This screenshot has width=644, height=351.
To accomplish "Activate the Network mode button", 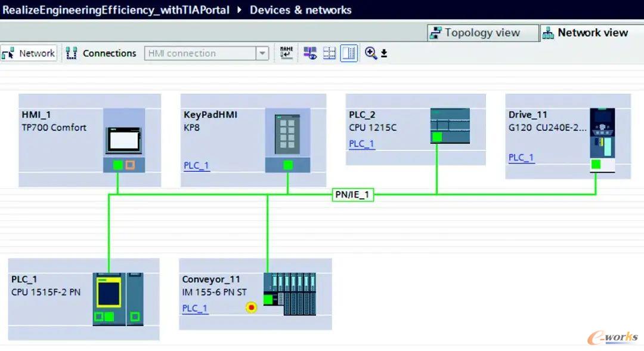I will point(29,53).
